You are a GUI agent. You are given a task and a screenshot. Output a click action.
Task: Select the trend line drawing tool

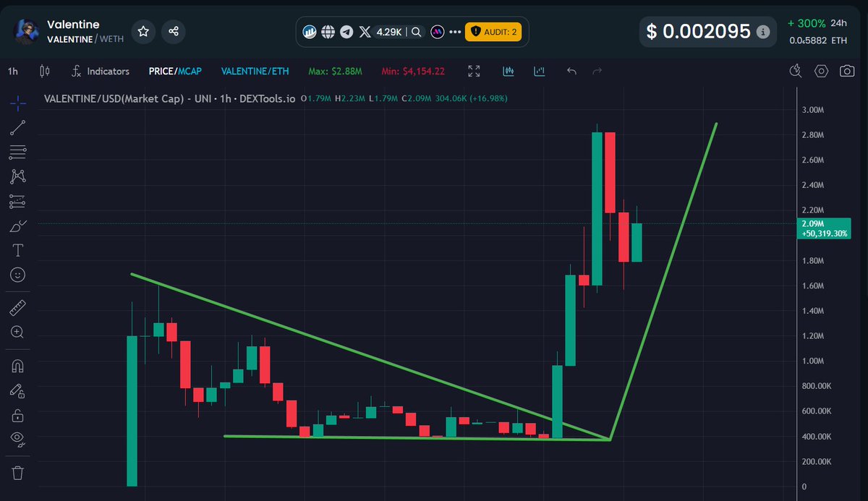pyautogui.click(x=18, y=128)
